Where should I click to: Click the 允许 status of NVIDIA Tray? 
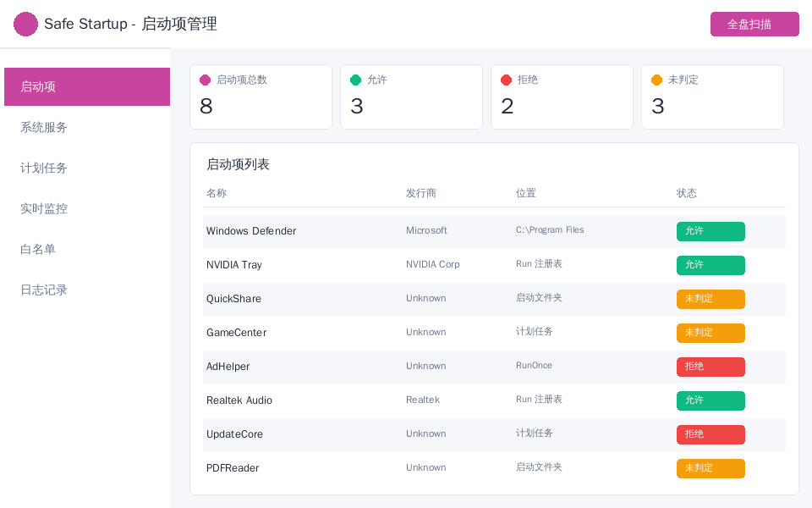(x=710, y=265)
